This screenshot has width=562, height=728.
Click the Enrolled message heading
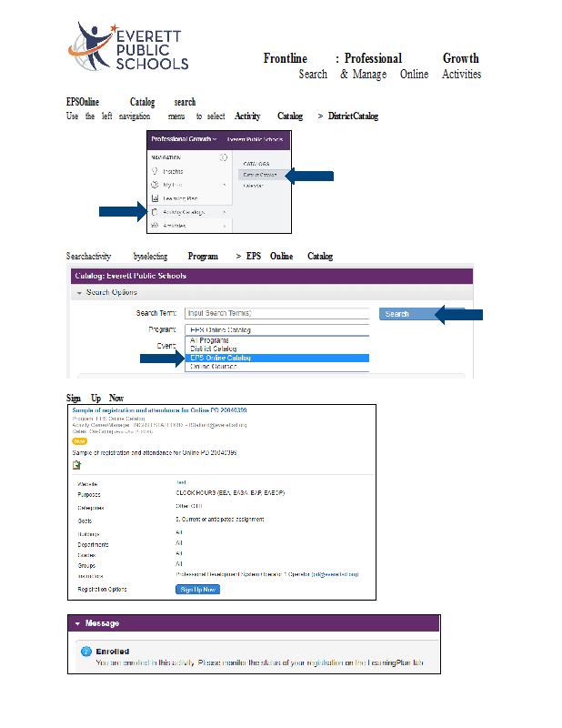pos(113,652)
